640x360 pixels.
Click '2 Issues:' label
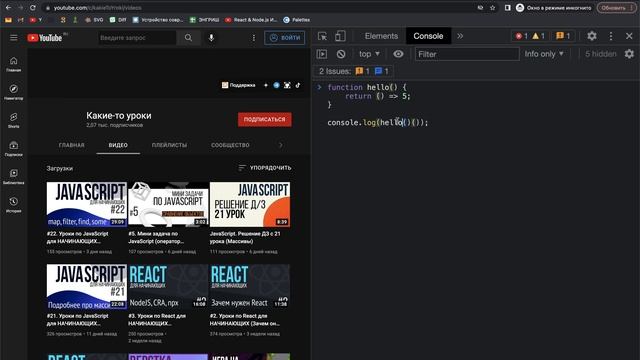pyautogui.click(x=335, y=71)
